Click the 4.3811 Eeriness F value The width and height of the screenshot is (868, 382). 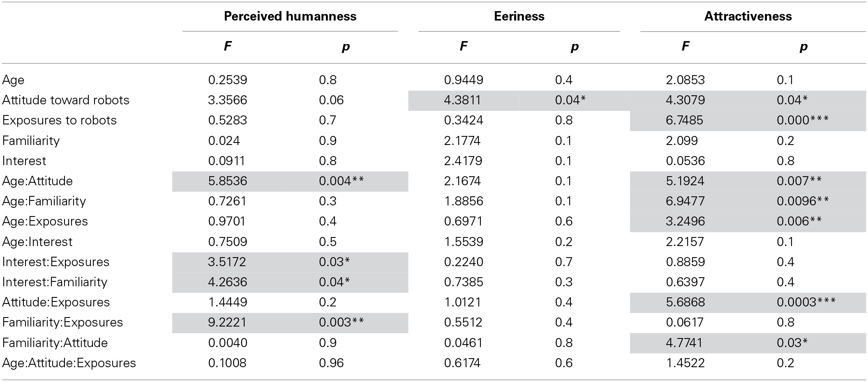[463, 100]
